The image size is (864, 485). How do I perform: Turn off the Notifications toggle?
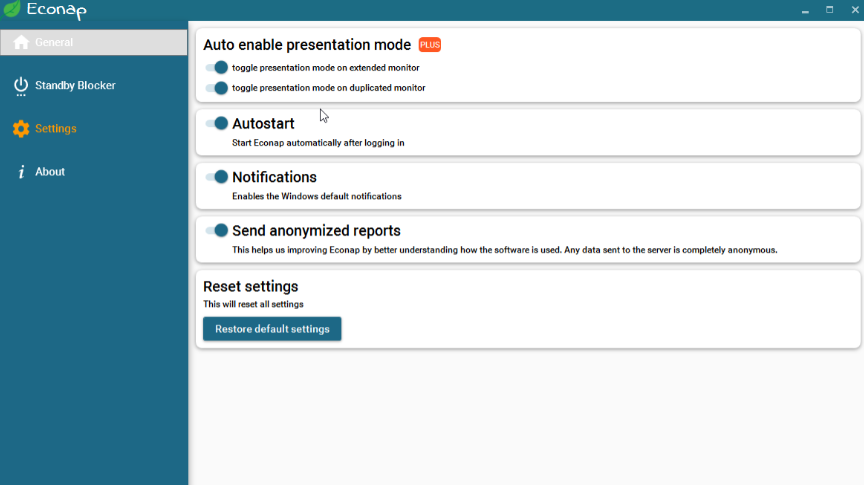coord(217,176)
